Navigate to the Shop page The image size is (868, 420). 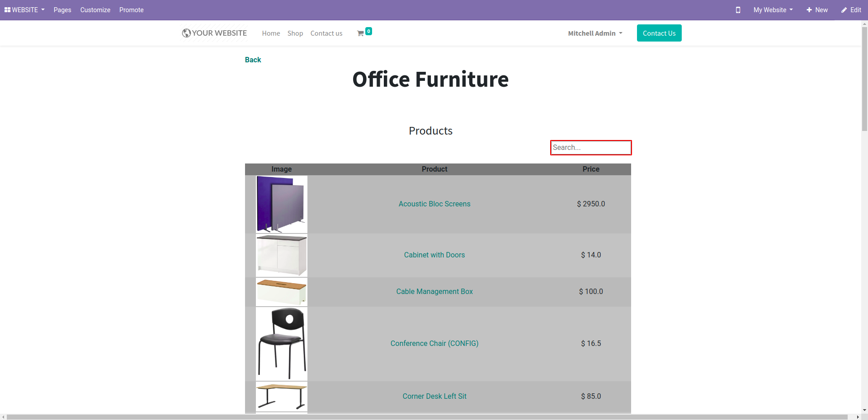click(x=295, y=33)
